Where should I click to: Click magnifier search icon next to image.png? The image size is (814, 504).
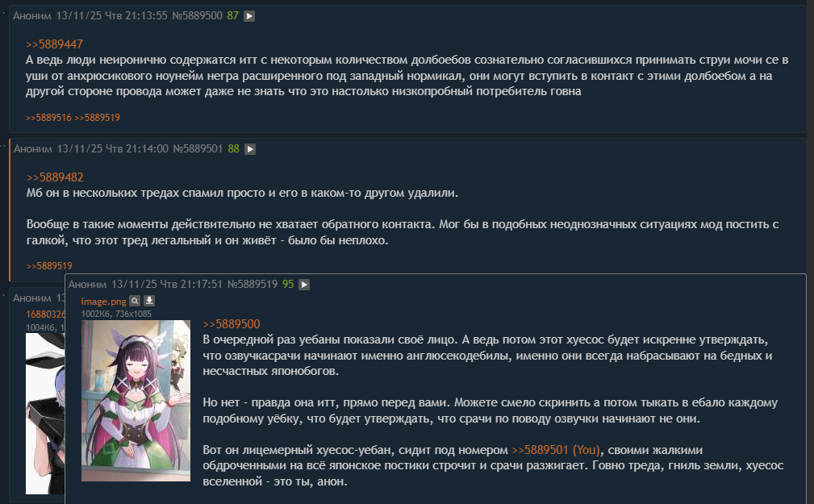pos(135,301)
